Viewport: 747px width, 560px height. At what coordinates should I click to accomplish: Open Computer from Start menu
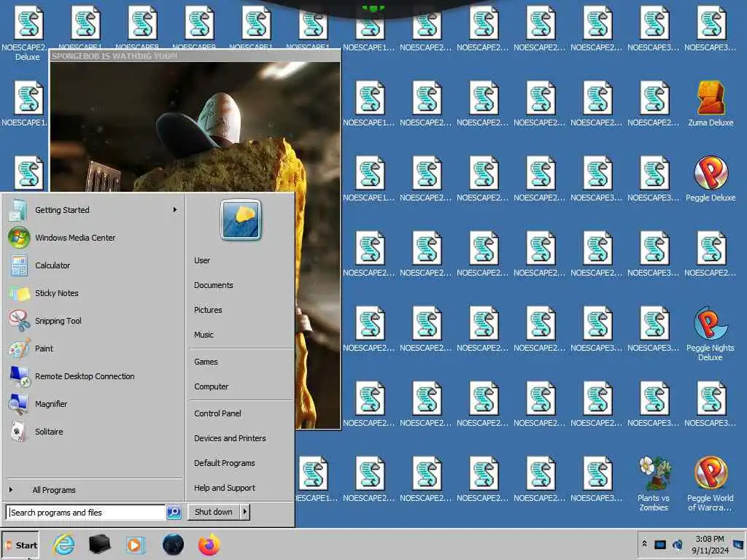[x=211, y=386]
